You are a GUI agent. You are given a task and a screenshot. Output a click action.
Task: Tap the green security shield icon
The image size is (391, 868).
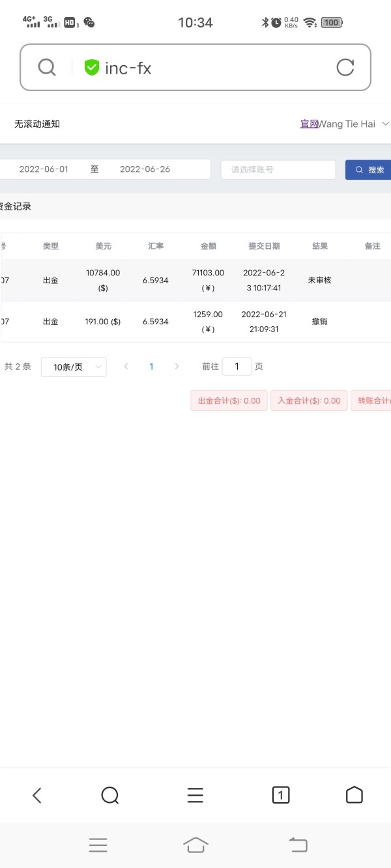[92, 67]
